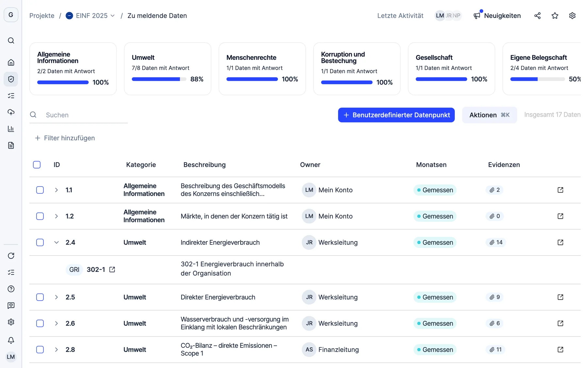The image size is (588, 368).
Task: Open the Aktionen menu button
Action: pyautogui.click(x=489, y=115)
